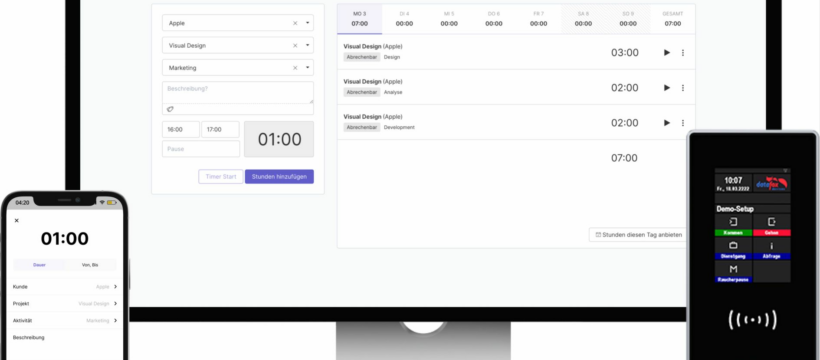Expand the Visual Design project dropdown
The width and height of the screenshot is (820, 360).
click(308, 46)
